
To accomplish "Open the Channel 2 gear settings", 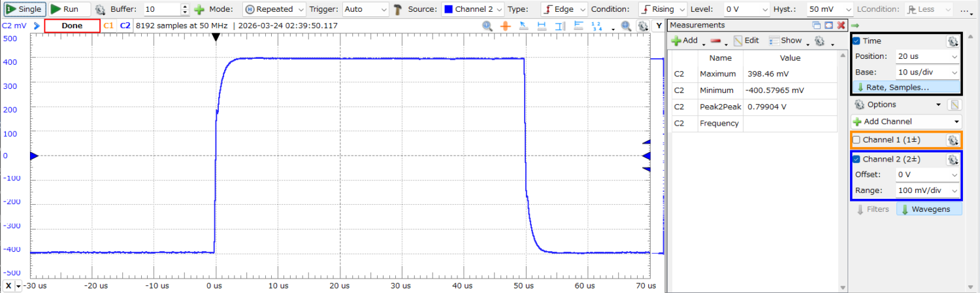I will [x=952, y=159].
